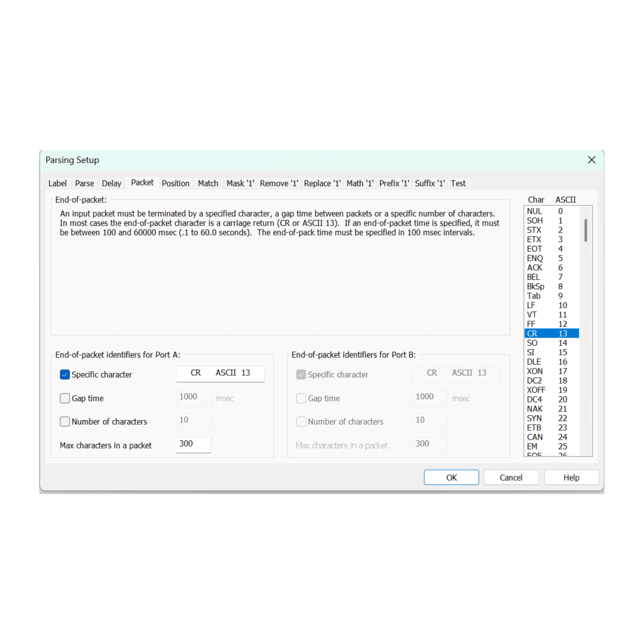Switch to the Prefix '1' tab
The width and height of the screenshot is (644, 644).
point(394,183)
